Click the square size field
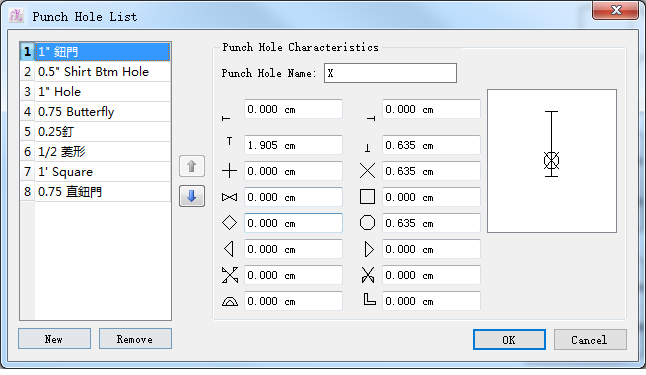Viewport: 646px width, 375px height. [431, 197]
